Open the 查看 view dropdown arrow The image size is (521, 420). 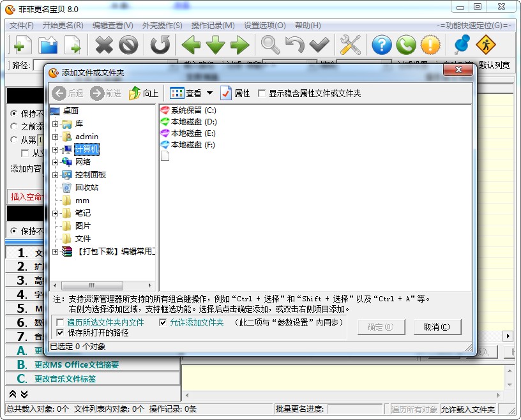(x=209, y=93)
